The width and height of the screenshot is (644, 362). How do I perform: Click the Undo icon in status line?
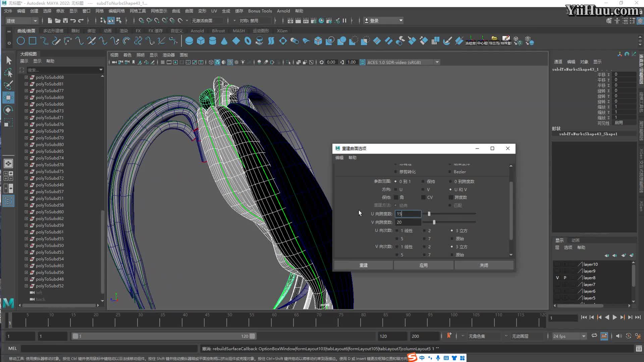click(x=73, y=20)
